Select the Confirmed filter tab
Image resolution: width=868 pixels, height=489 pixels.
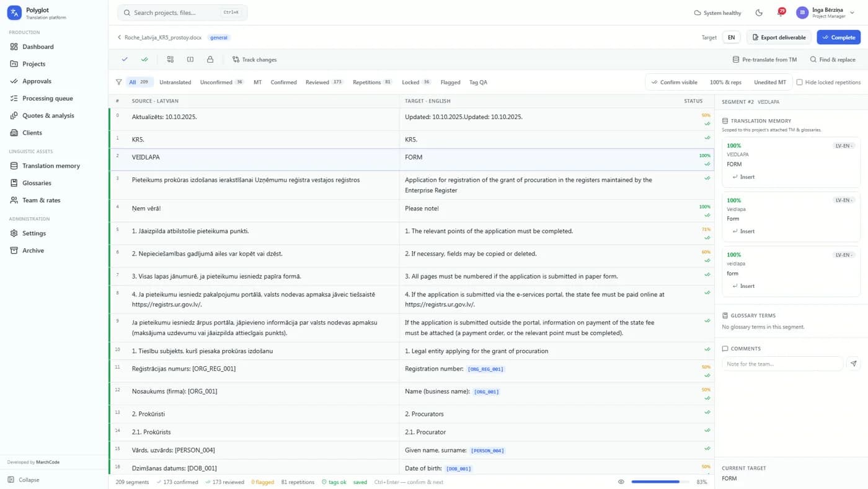[x=283, y=82]
